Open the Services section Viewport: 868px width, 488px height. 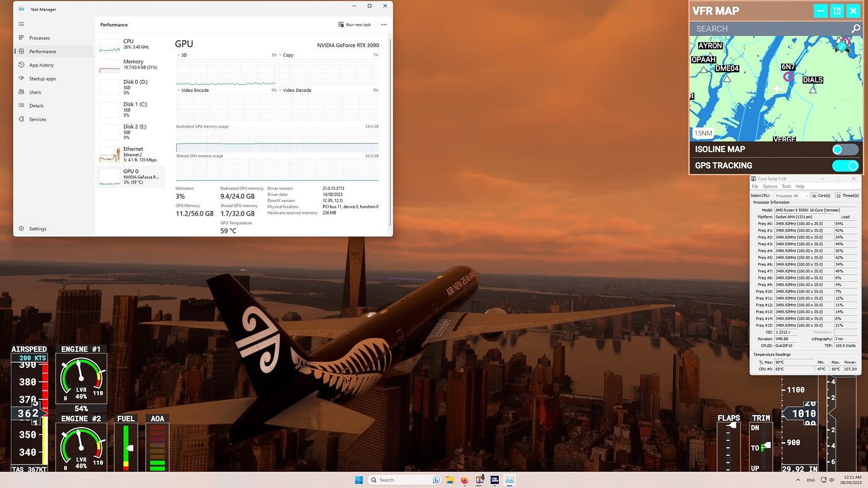36,119
